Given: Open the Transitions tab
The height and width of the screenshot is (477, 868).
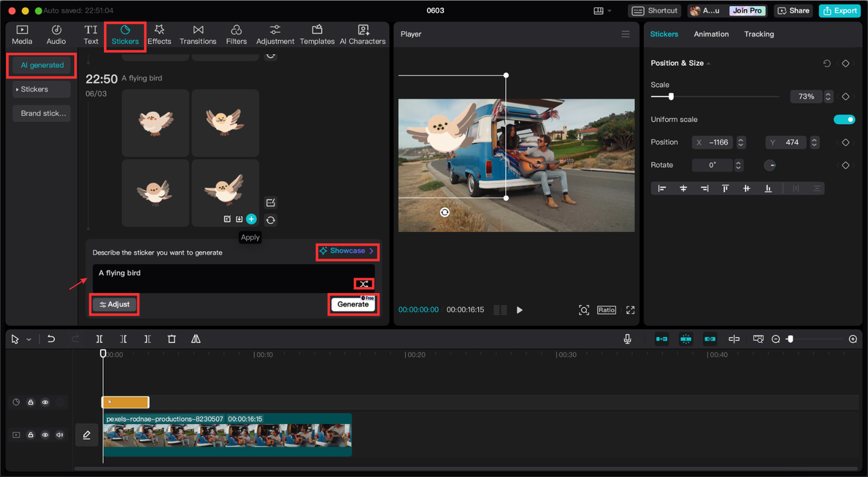Looking at the screenshot, I should [x=198, y=35].
